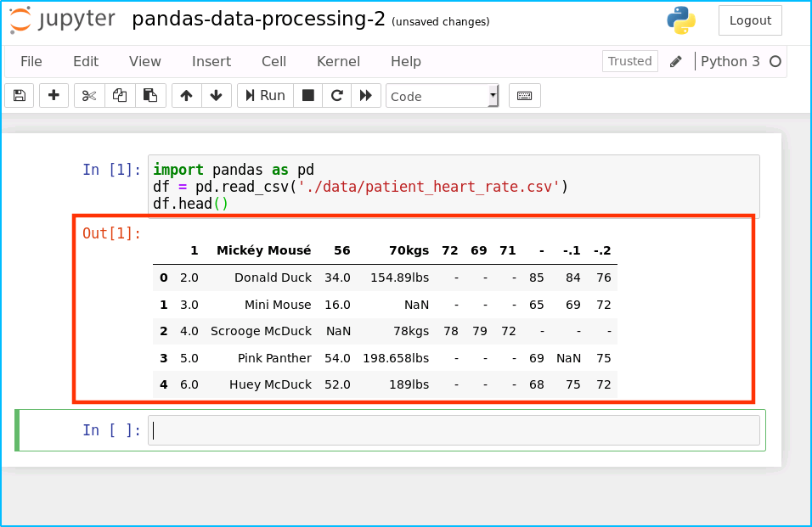Open the Kernel menu
Viewport: 812px width, 527px height.
click(338, 62)
